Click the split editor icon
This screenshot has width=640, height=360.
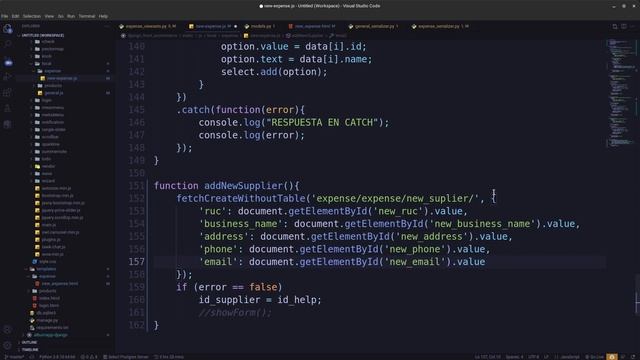624,26
